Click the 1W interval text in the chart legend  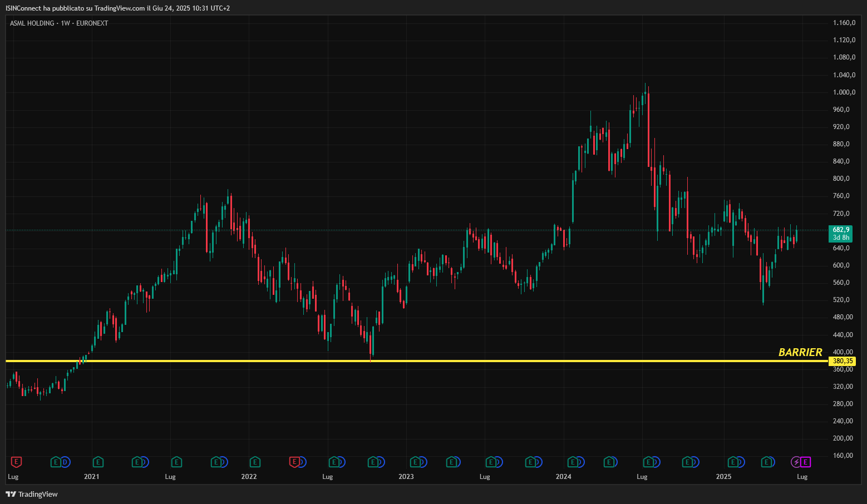pos(66,23)
